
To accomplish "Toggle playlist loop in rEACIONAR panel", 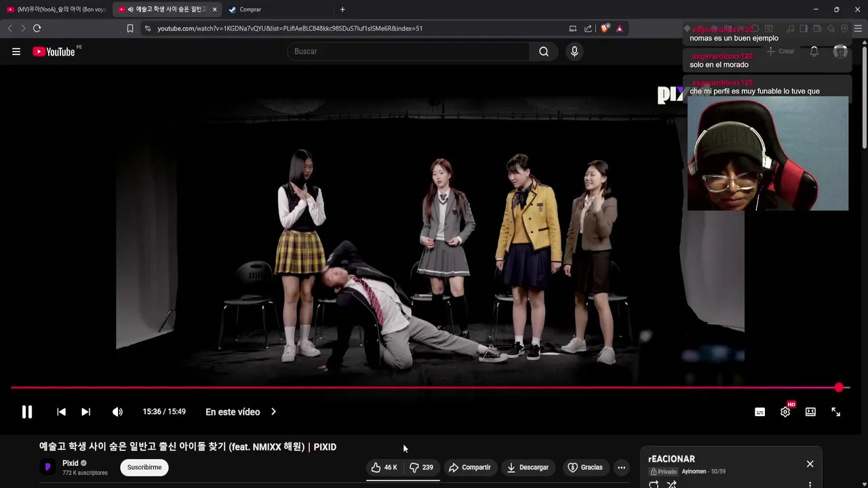I will tap(654, 484).
